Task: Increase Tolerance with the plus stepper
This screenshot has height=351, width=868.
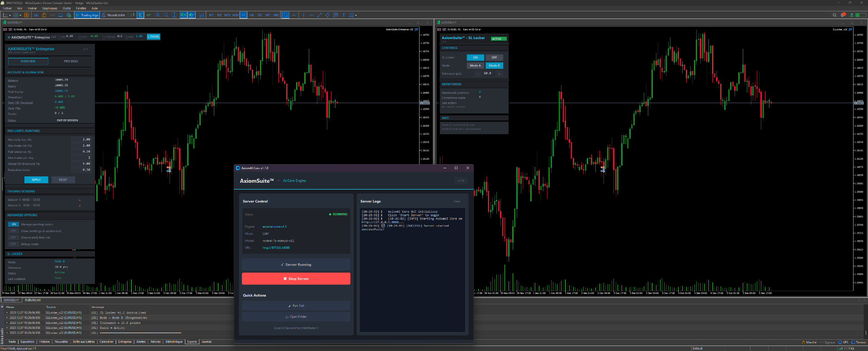Action: click(x=499, y=73)
